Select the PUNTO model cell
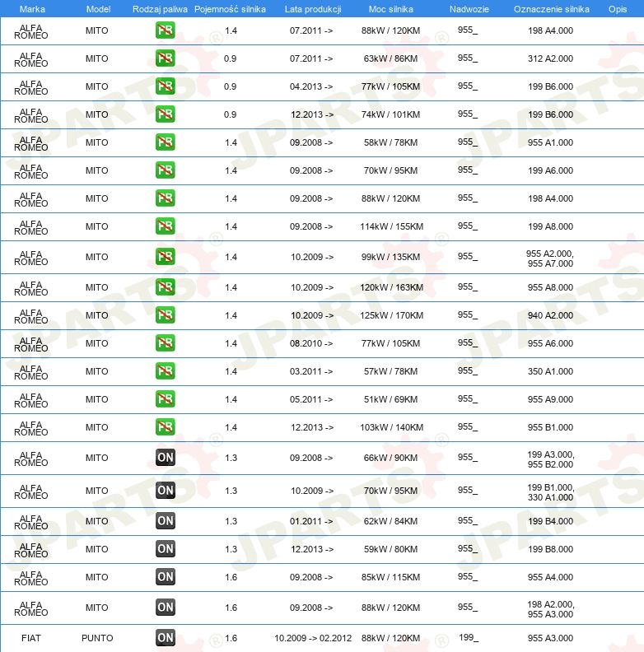Screen dimensions: 644x652 click(96, 638)
